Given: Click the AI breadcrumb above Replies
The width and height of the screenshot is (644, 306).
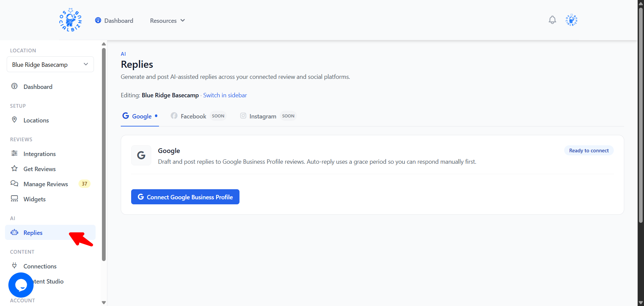Looking at the screenshot, I should (123, 54).
